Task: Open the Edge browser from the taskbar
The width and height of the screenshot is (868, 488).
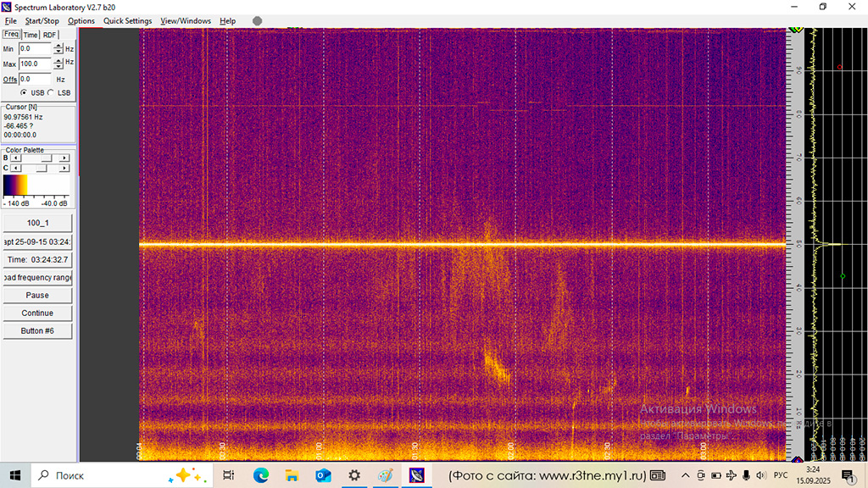Action: (261, 474)
